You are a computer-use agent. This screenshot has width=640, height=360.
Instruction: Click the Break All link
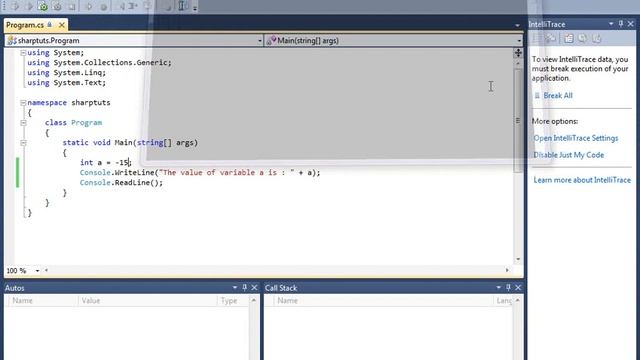pos(558,96)
